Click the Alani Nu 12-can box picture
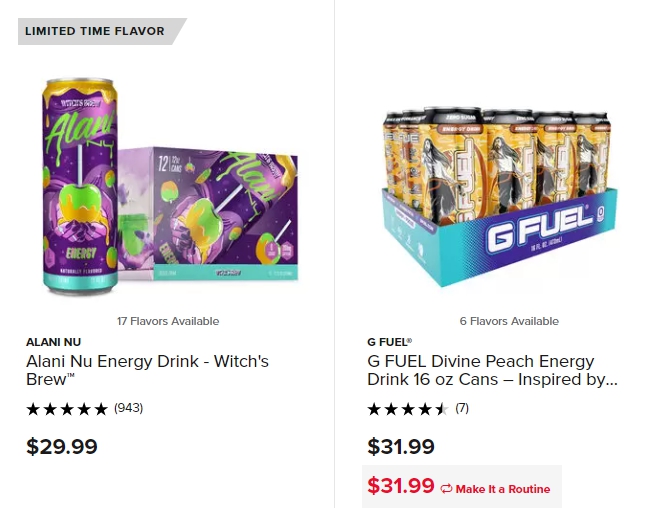Viewport: 671px width, 508px height. pos(208,214)
